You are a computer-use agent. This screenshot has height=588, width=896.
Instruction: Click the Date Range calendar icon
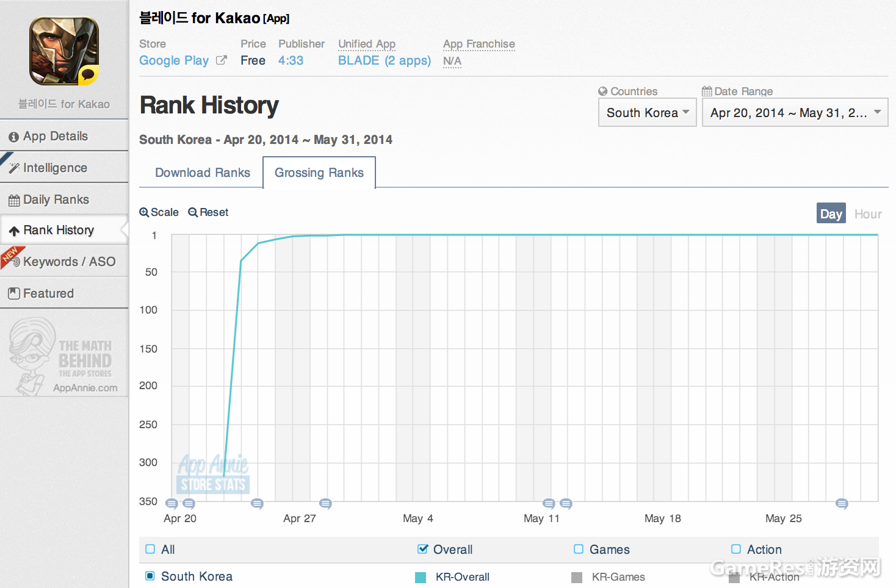[x=707, y=91]
